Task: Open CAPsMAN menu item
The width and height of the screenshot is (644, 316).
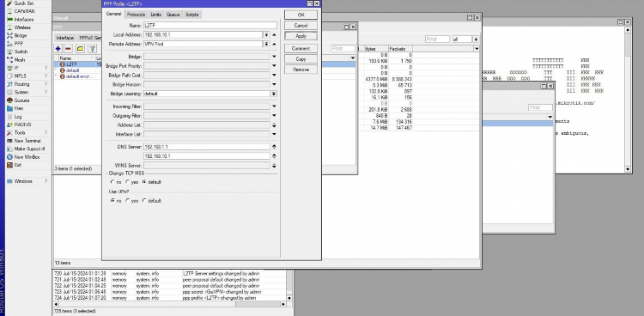Action: pos(24,11)
